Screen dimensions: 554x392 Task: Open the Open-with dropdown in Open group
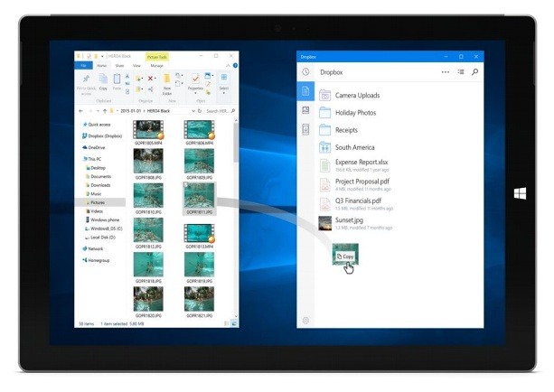click(212, 76)
